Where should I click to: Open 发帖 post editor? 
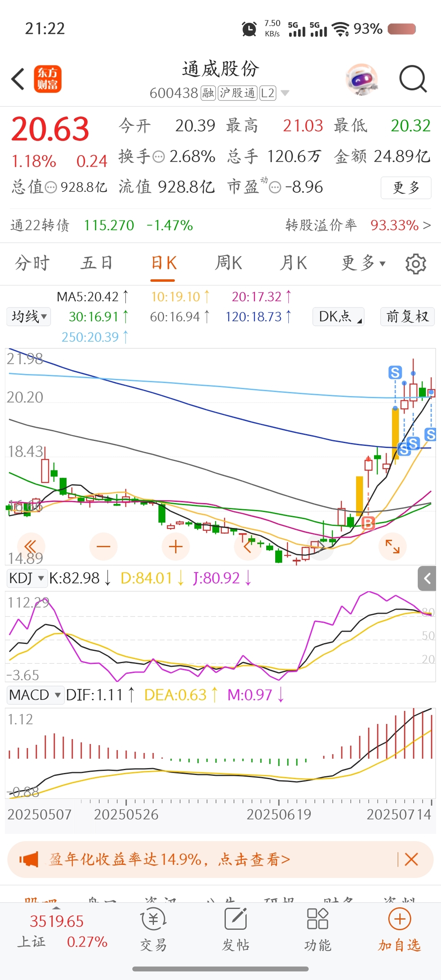click(236, 931)
